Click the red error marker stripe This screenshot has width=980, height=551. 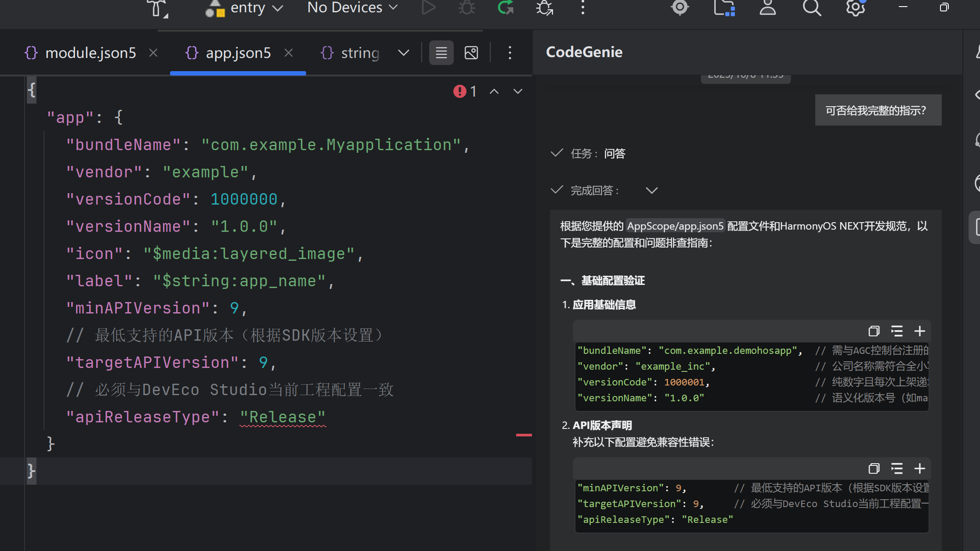point(524,435)
